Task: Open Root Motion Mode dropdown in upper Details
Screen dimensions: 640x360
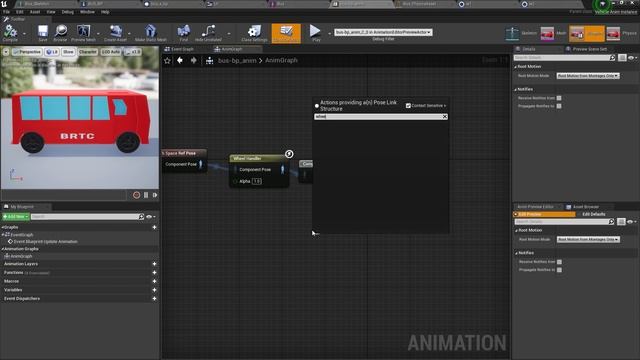Action: point(588,76)
